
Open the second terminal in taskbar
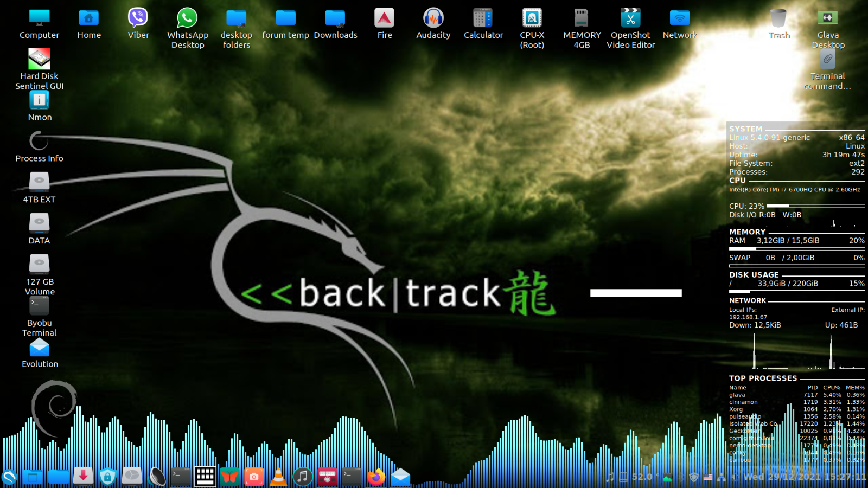[x=352, y=477]
